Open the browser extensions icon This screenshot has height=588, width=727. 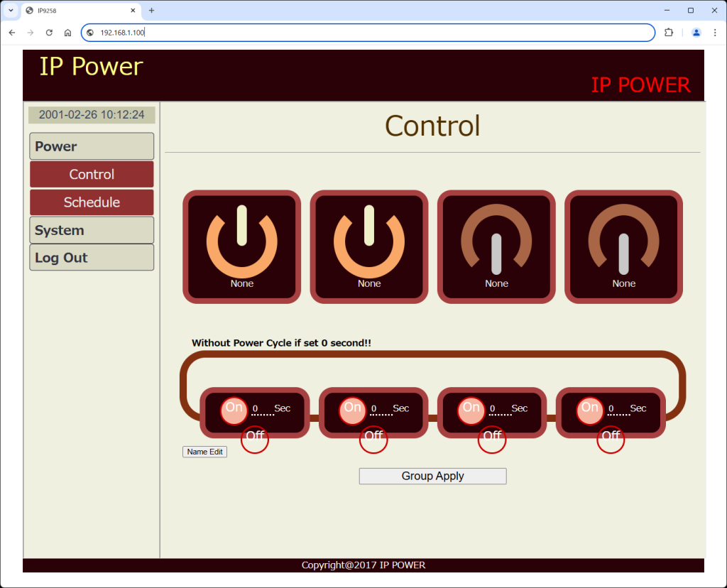click(668, 33)
